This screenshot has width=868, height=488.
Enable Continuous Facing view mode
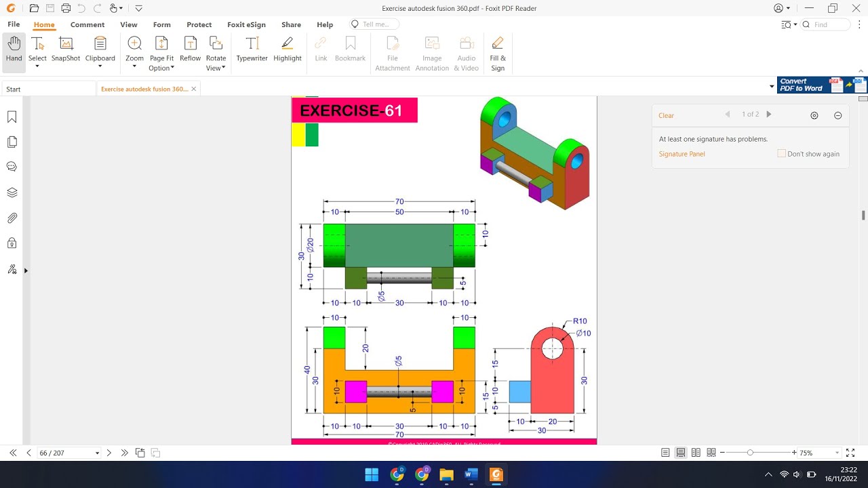[711, 453]
